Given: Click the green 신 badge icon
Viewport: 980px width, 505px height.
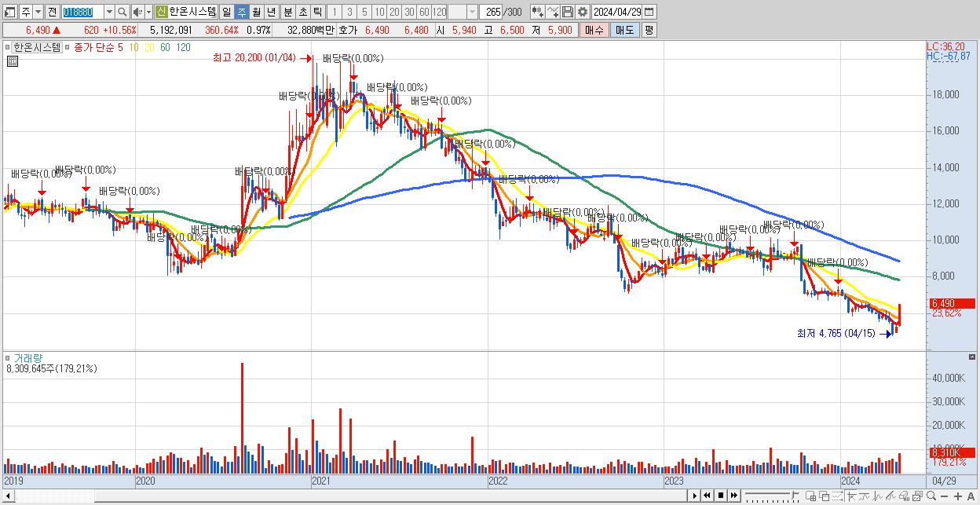Looking at the screenshot, I should (161, 12).
